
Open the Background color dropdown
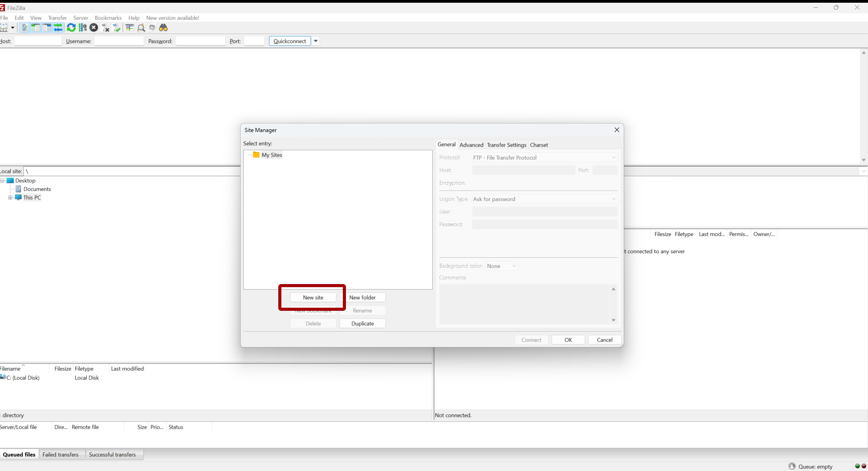pos(502,266)
